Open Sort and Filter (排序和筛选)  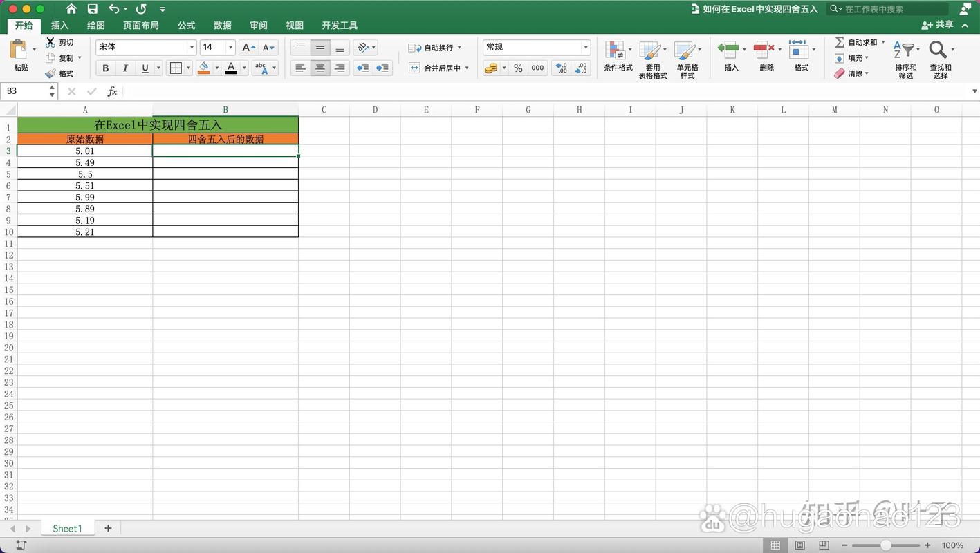pos(906,59)
